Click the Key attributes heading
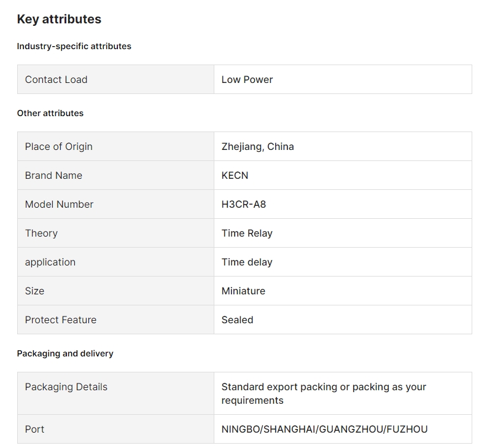This screenshot has width=487, height=448. point(59,19)
